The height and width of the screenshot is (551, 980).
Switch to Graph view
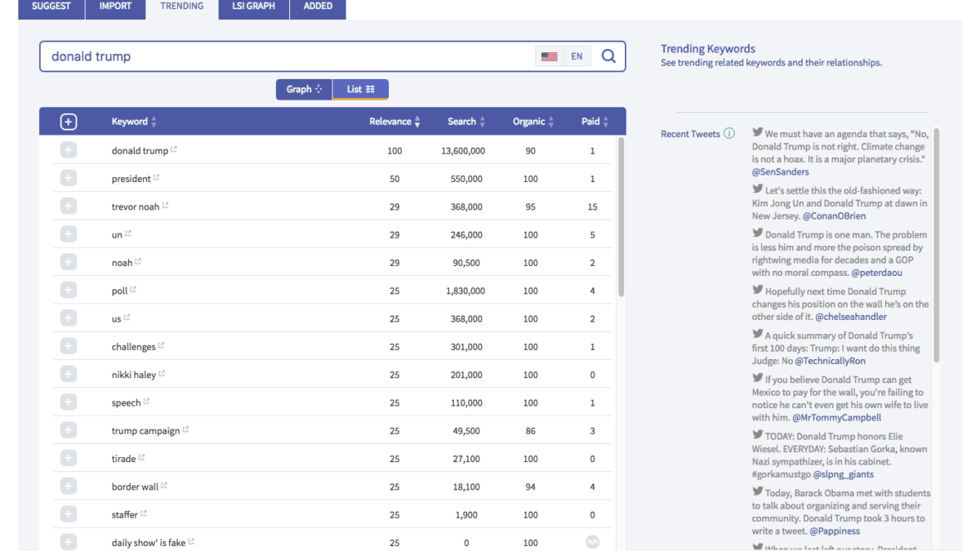[x=304, y=89]
